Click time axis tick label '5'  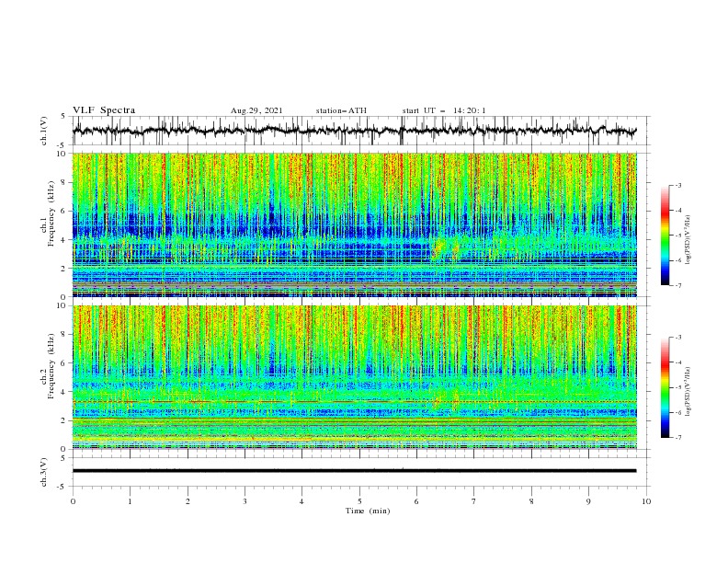[x=359, y=501]
